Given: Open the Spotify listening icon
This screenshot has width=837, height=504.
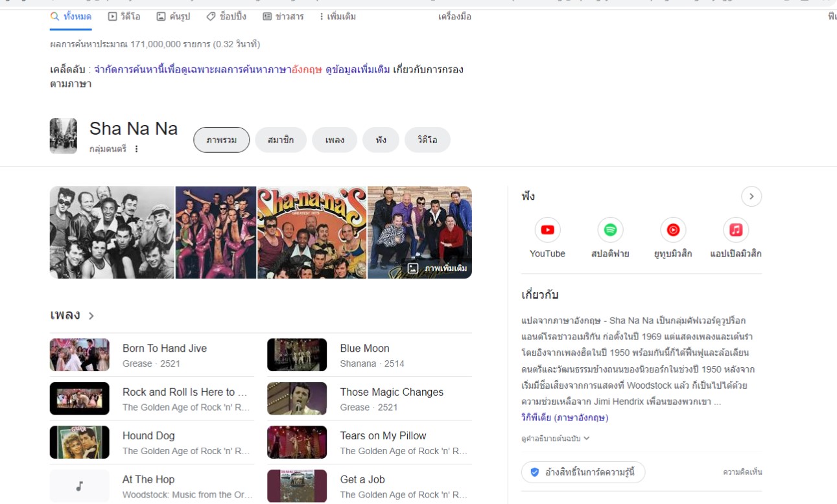Looking at the screenshot, I should pyautogui.click(x=610, y=229).
